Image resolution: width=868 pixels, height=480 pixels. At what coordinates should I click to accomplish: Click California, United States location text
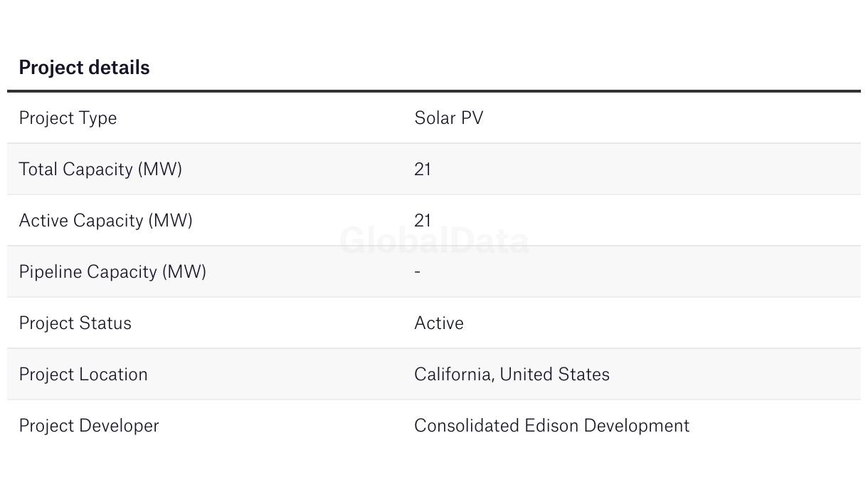click(512, 375)
